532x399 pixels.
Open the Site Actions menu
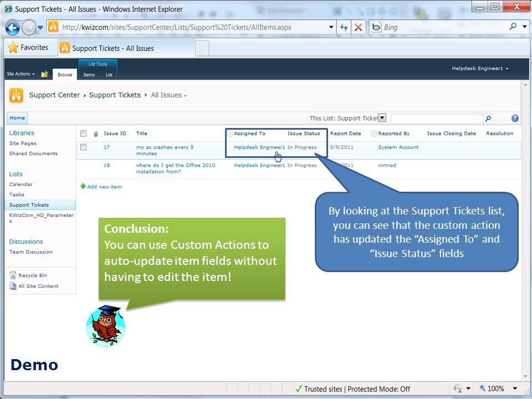tap(21, 74)
